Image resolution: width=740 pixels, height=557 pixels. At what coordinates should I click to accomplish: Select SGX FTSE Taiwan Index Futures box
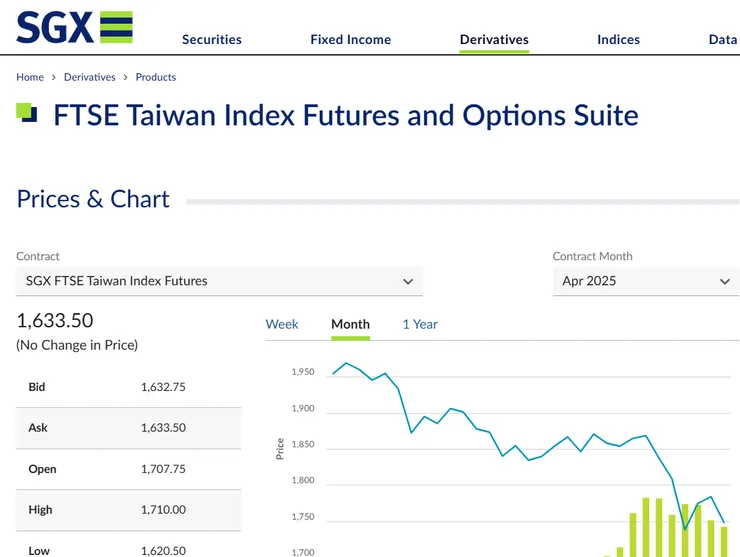point(219,281)
